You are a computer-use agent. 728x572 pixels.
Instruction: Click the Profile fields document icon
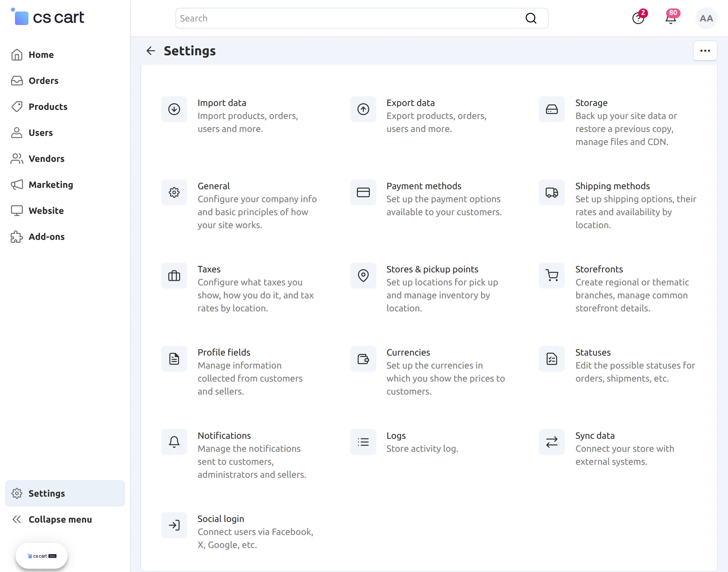point(174,359)
